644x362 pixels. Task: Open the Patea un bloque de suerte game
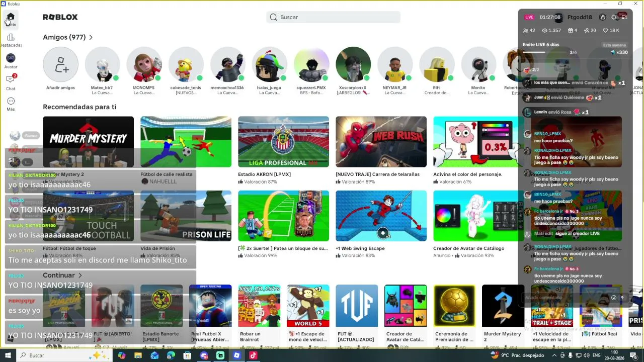(283, 216)
